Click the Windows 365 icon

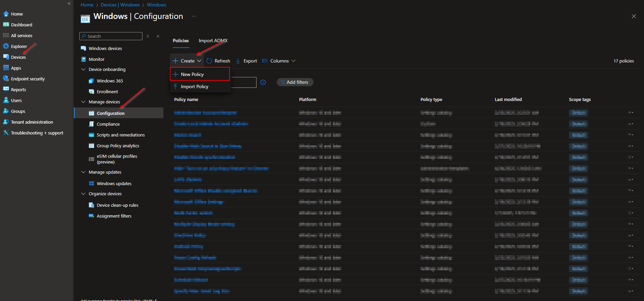(91, 81)
